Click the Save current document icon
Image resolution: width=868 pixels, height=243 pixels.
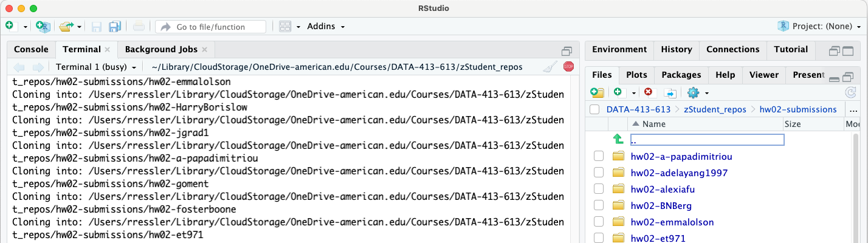(x=97, y=27)
